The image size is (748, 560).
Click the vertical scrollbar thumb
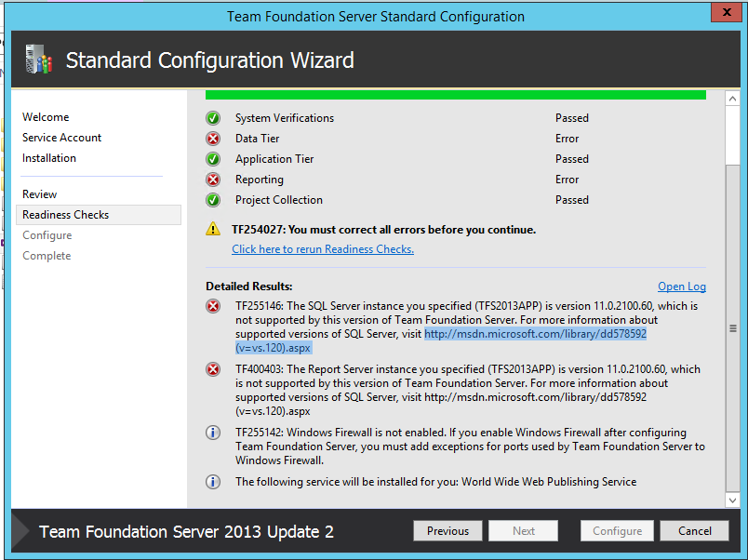[732, 328]
